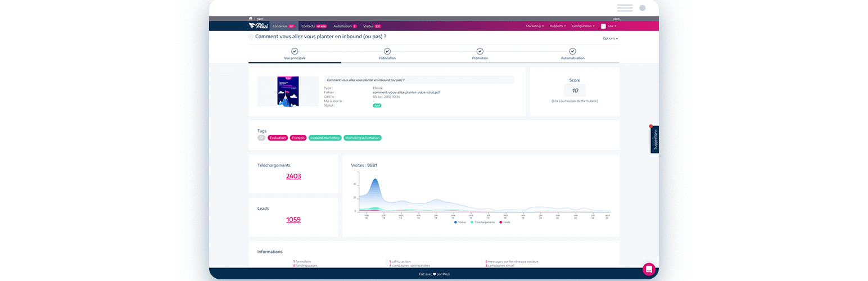
Task: Click the home icon in top bar
Action: [x=251, y=19]
